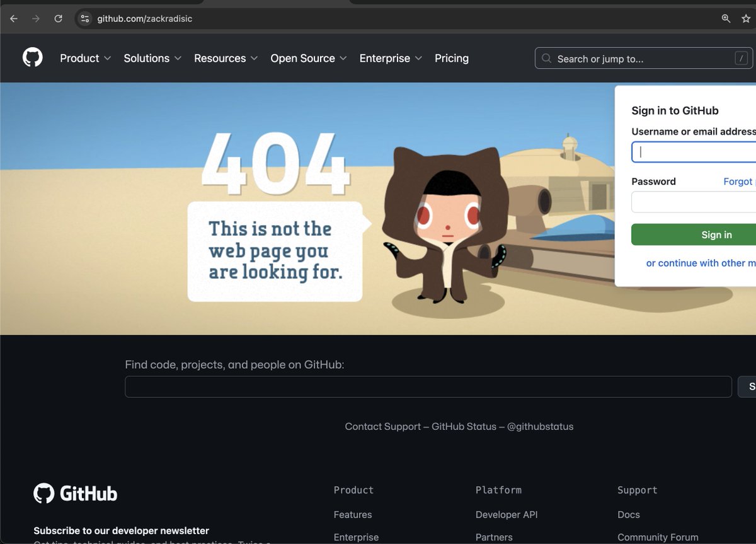Open site information icon in address bar

click(85, 18)
